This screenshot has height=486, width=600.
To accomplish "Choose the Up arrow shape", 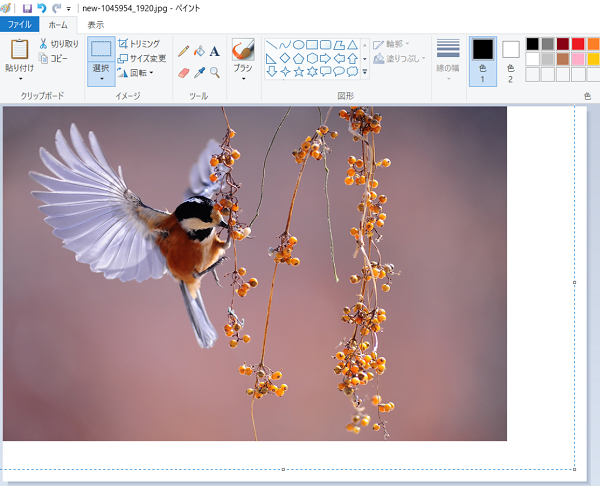I will pyautogui.click(x=352, y=59).
